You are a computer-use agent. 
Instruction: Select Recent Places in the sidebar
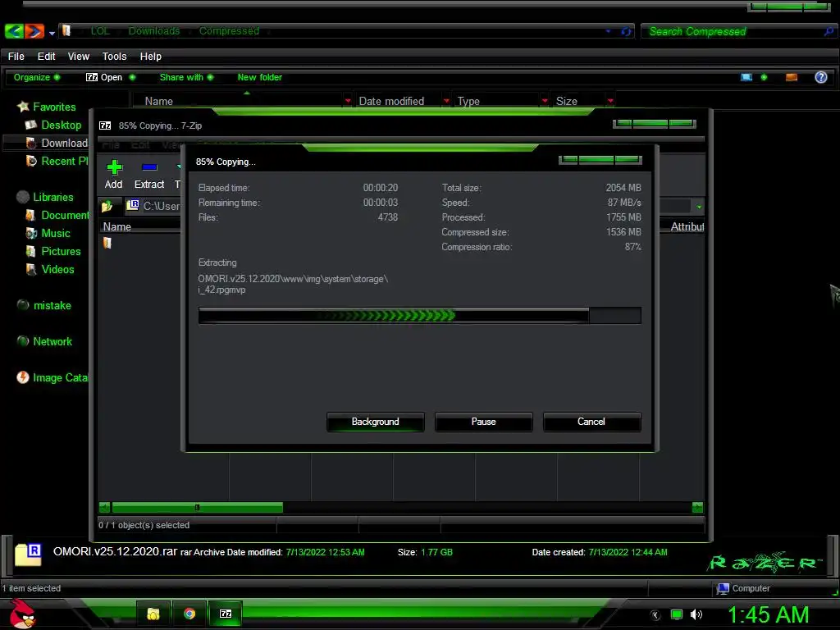[64, 161]
